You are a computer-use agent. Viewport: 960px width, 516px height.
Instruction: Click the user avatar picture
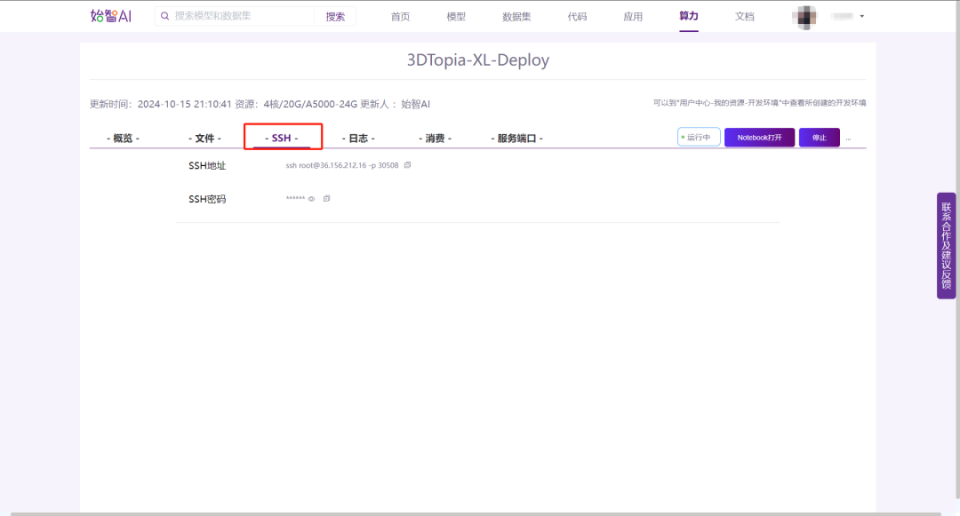(804, 17)
